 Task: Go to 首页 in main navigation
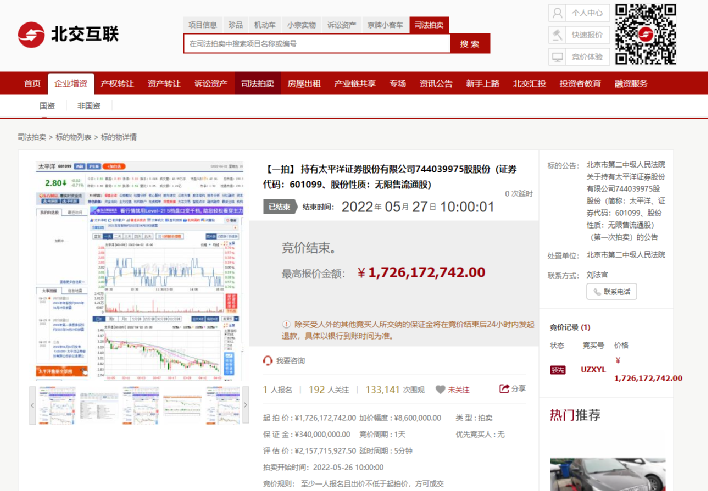pyautogui.click(x=32, y=84)
